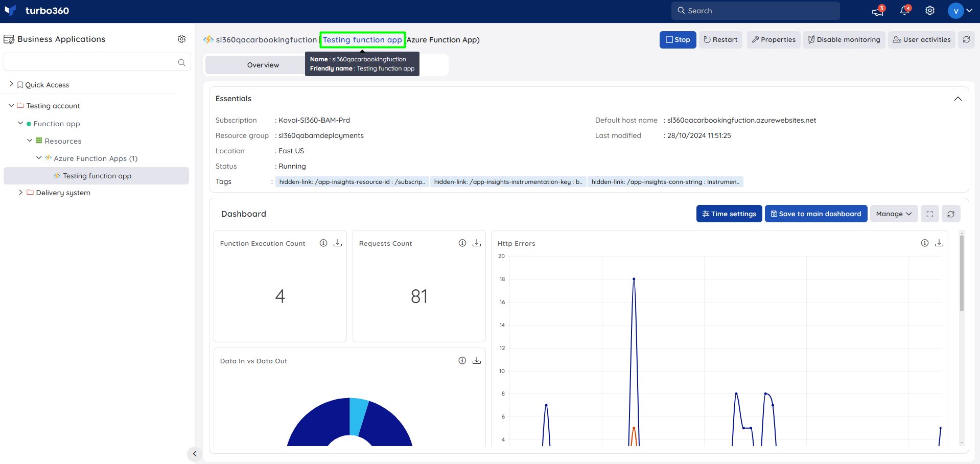Screen dimensions: 980x464
Task: Download Requests Count widget data
Action: click(x=477, y=243)
